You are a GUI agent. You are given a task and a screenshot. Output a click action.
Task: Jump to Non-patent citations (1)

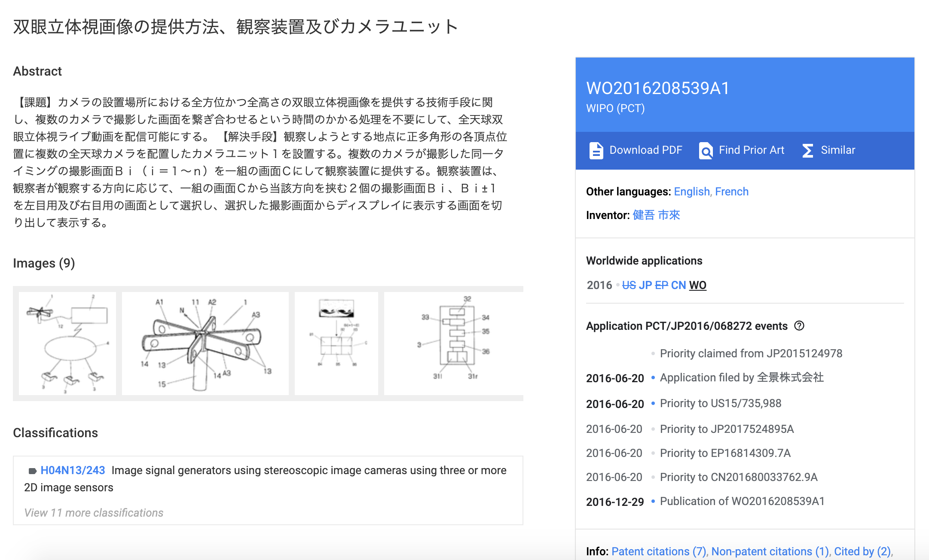pos(770,551)
